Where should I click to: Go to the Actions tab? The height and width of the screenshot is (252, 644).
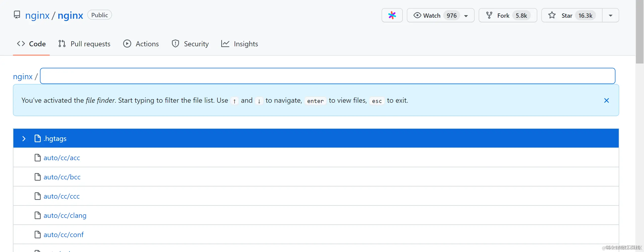point(141,44)
